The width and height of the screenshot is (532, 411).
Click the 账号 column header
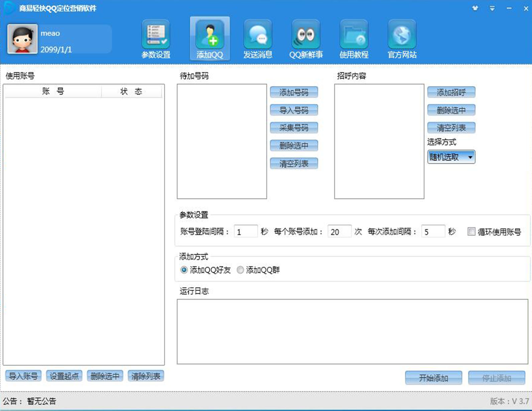tap(53, 91)
